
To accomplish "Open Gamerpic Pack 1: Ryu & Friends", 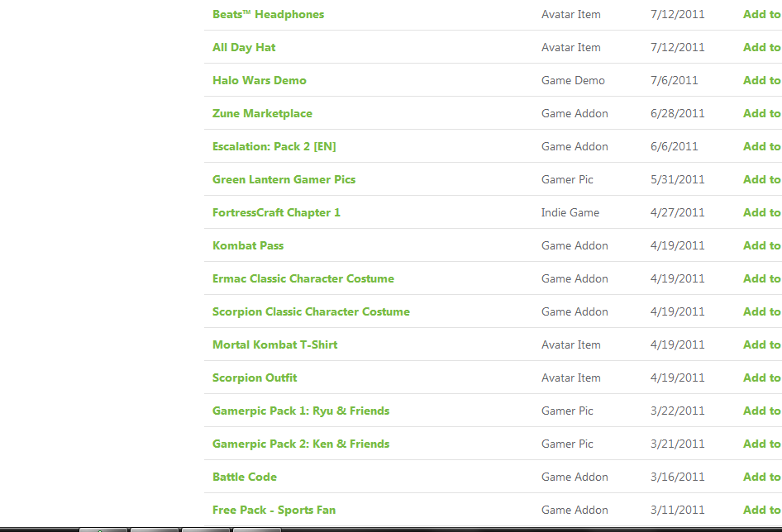I will tap(301, 411).
